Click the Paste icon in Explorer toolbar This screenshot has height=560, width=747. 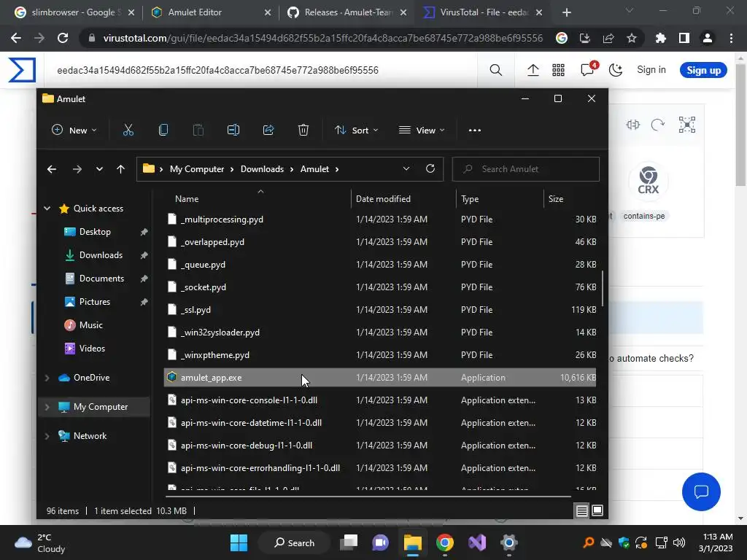(x=198, y=130)
